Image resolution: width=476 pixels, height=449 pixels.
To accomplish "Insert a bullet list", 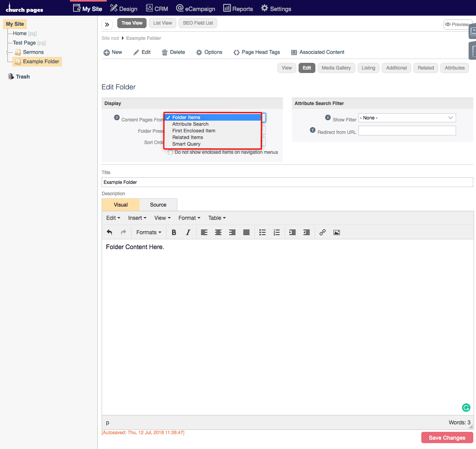I will coord(263,232).
